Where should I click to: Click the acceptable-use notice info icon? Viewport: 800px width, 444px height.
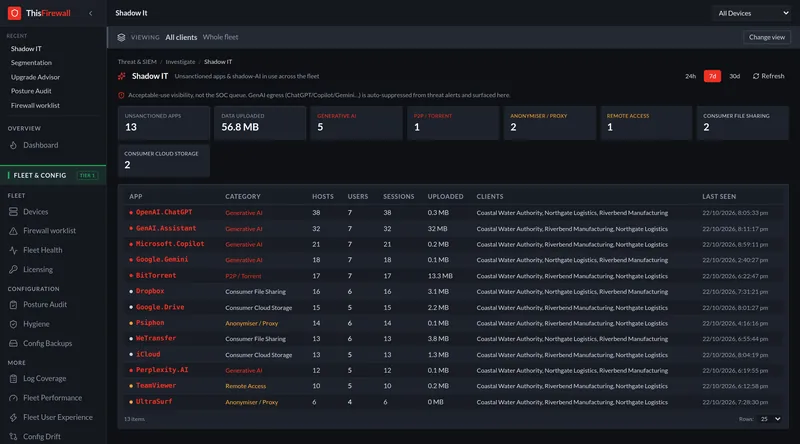[121, 95]
